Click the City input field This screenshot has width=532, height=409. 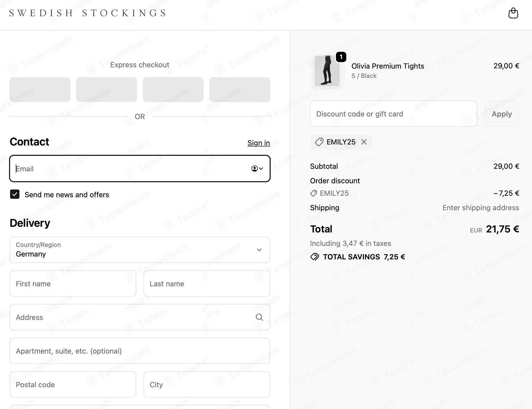click(207, 384)
